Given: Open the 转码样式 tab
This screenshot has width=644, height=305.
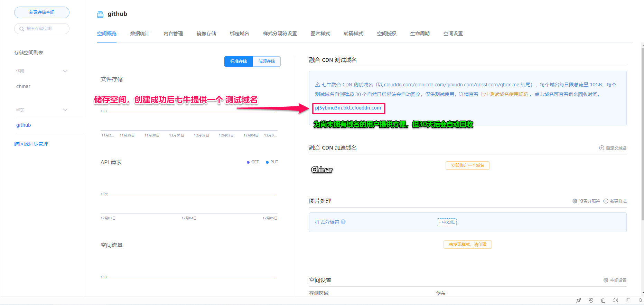Looking at the screenshot, I should [x=354, y=34].
